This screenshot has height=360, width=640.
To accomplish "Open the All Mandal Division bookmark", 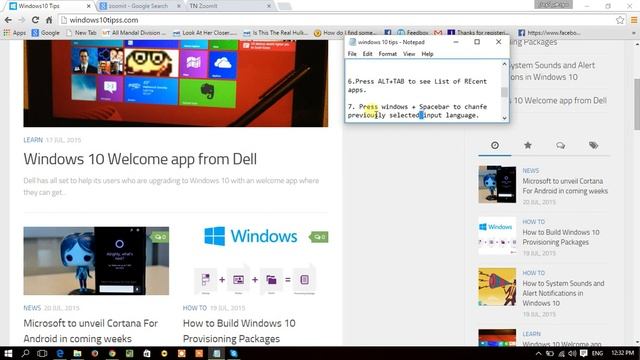I will pyautogui.click(x=134, y=33).
